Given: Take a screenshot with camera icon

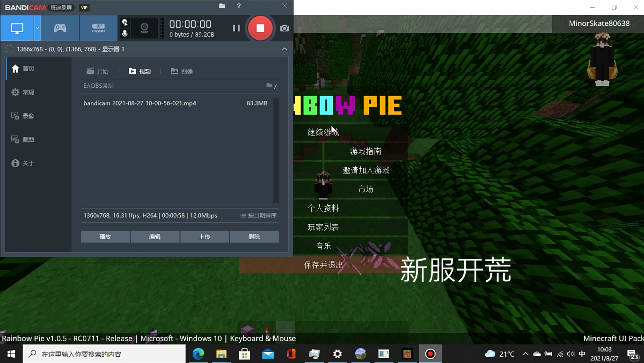Looking at the screenshot, I should click(284, 28).
